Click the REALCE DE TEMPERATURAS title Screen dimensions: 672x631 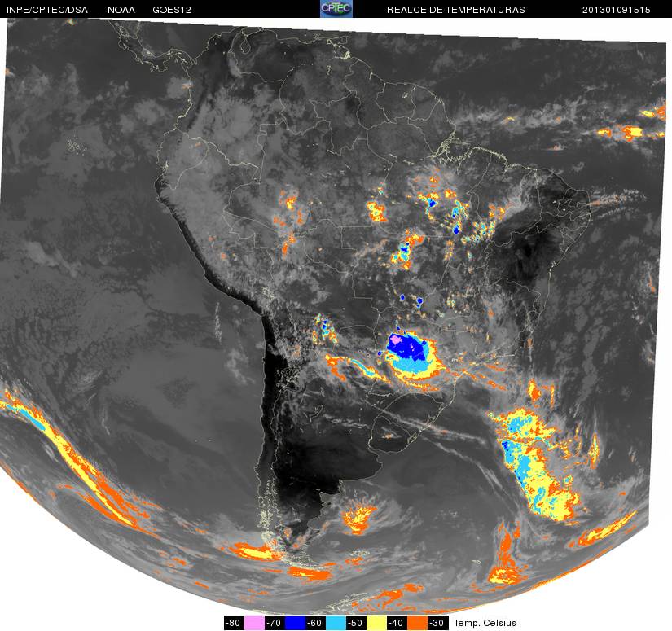click(x=455, y=10)
